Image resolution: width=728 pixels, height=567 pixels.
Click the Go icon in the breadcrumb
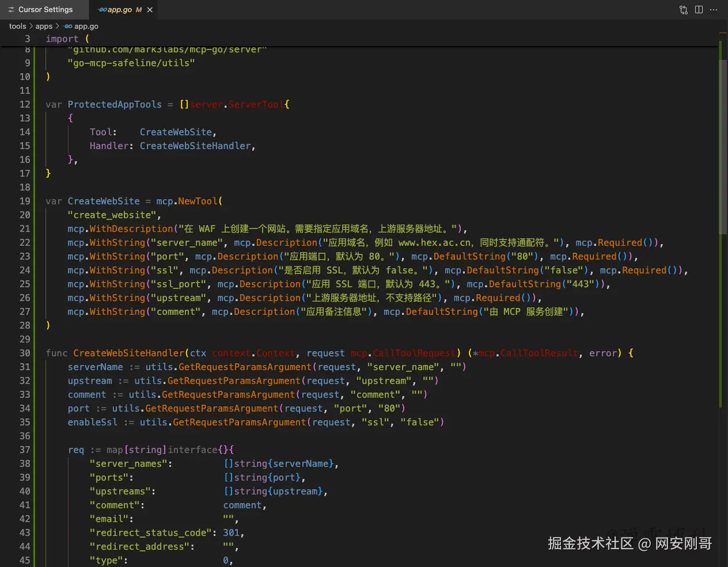(68, 26)
